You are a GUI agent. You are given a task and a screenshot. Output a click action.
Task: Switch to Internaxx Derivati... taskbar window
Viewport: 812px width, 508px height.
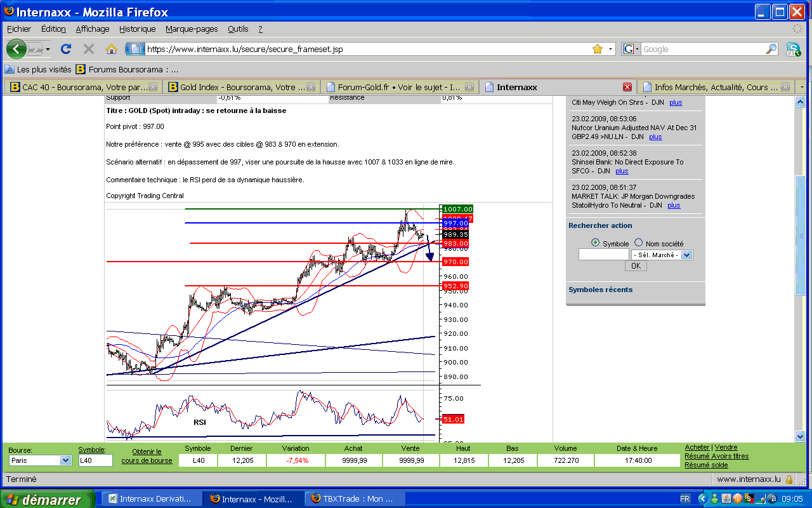pyautogui.click(x=152, y=499)
